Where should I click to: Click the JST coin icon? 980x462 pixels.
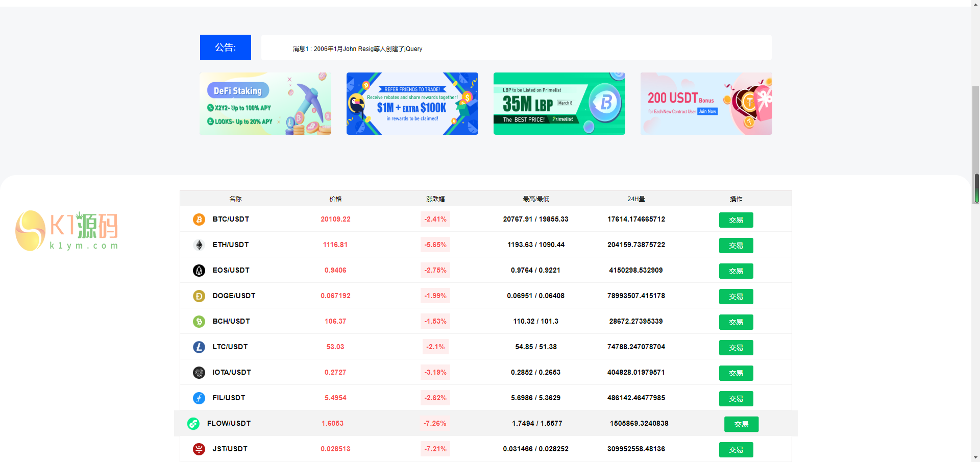coord(199,449)
